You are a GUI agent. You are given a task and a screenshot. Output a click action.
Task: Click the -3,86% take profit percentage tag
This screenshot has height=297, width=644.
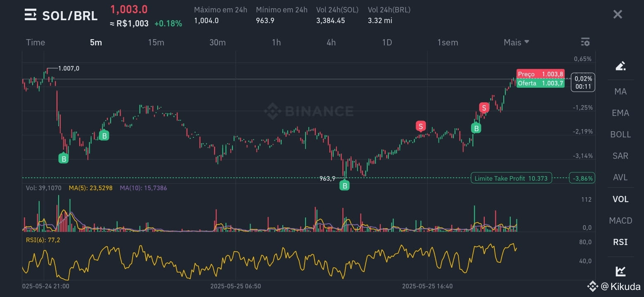click(x=582, y=178)
